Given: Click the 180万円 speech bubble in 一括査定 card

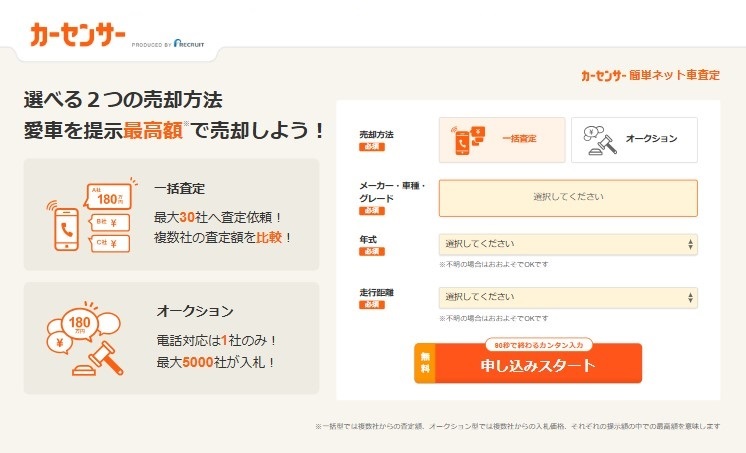Looking at the screenshot, I should coord(109,197).
